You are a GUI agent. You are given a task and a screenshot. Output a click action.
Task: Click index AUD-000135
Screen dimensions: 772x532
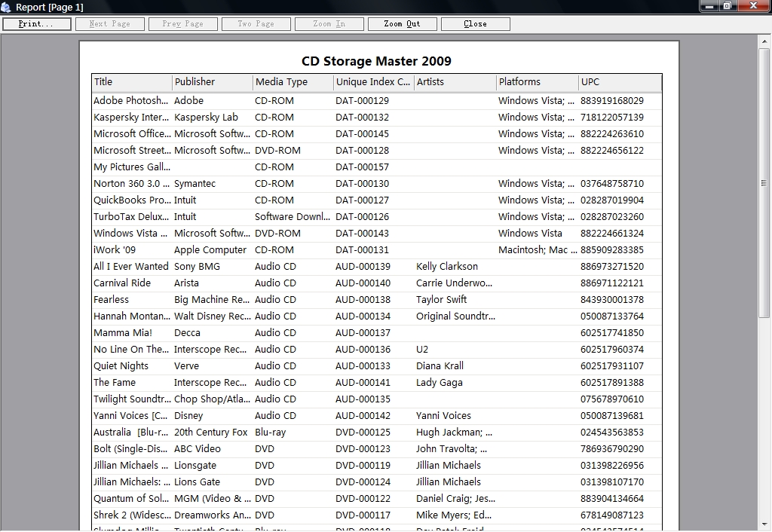(x=363, y=399)
